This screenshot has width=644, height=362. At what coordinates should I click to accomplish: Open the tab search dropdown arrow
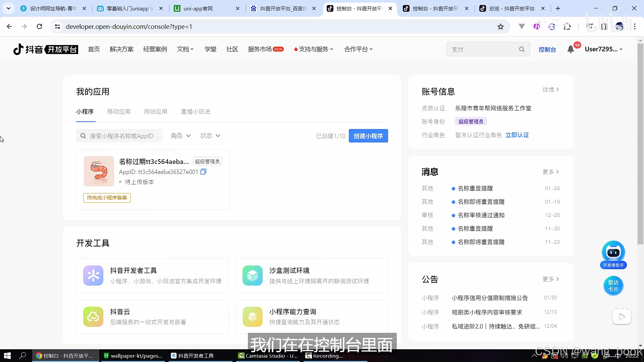click(8, 8)
